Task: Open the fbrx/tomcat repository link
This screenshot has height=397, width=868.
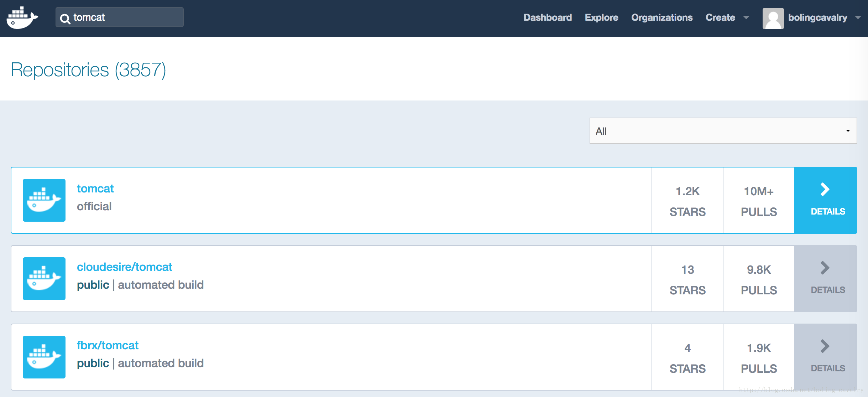Action: [108, 345]
